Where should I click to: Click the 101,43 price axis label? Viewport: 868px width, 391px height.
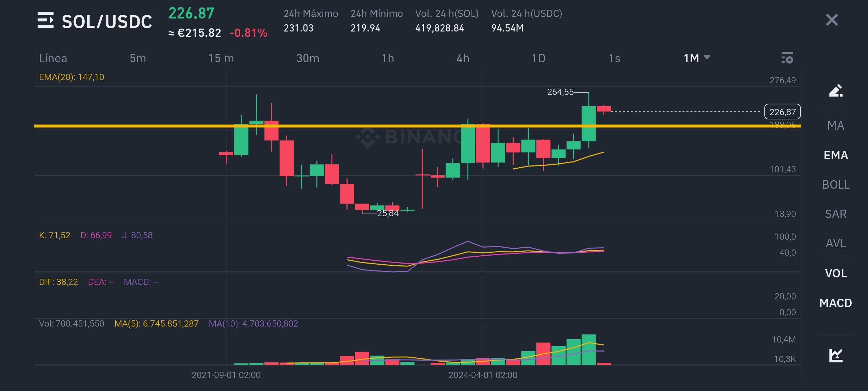pyautogui.click(x=783, y=169)
